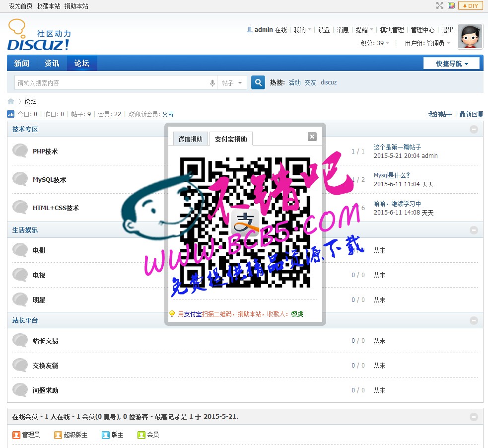Collapse the 站长平台 section
488x448 pixels.
point(474,320)
